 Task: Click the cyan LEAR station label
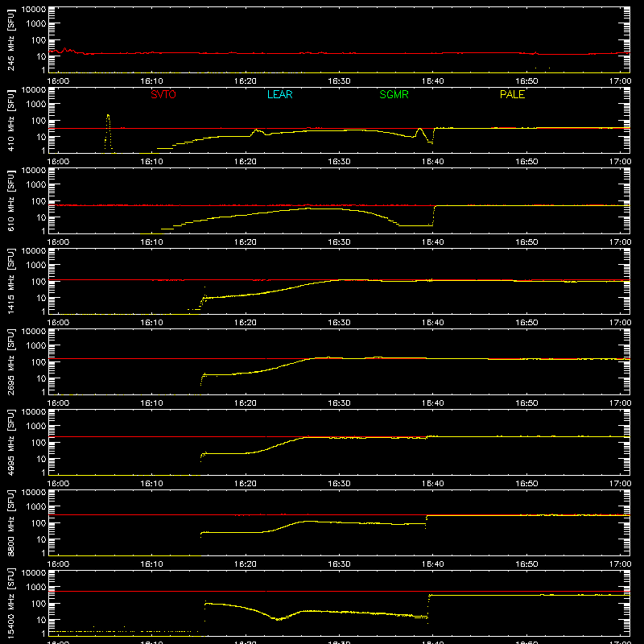click(x=279, y=94)
